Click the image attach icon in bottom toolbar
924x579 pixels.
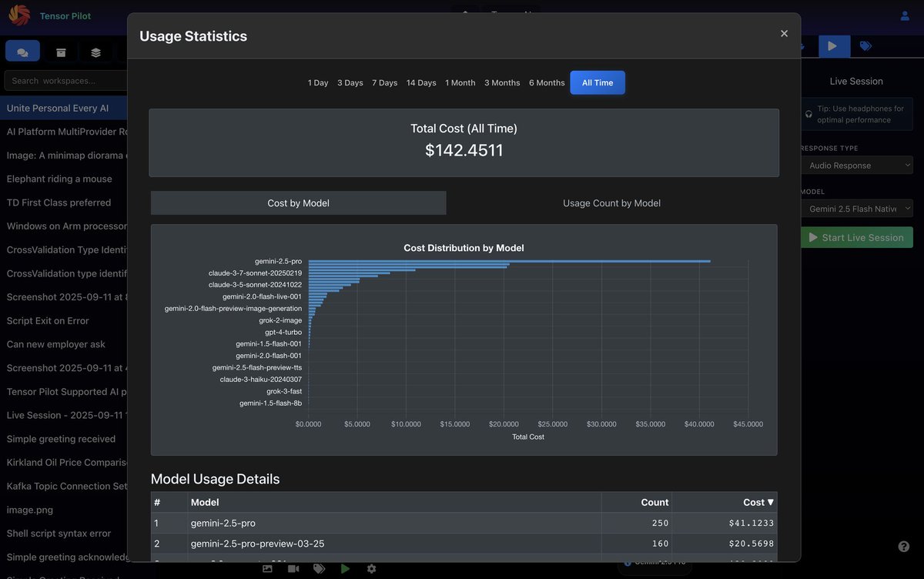click(x=267, y=568)
